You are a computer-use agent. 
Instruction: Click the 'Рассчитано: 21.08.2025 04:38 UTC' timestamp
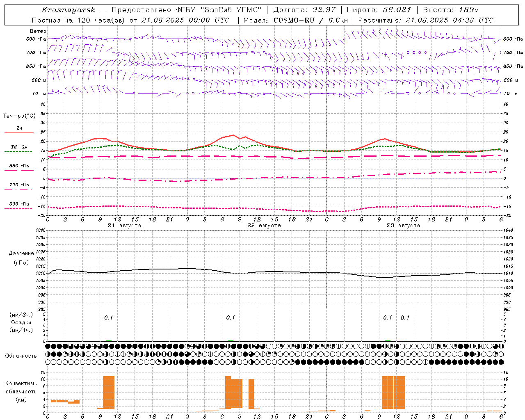coord(426,20)
